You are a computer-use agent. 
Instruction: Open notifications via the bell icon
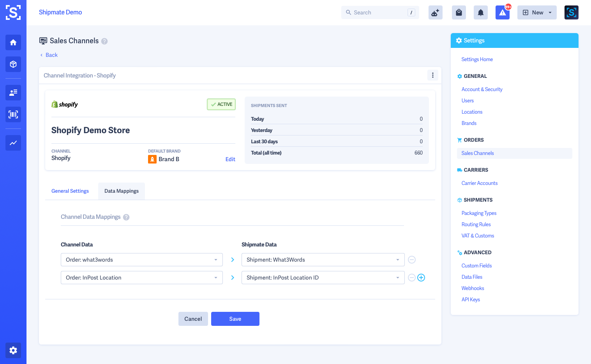pyautogui.click(x=480, y=12)
